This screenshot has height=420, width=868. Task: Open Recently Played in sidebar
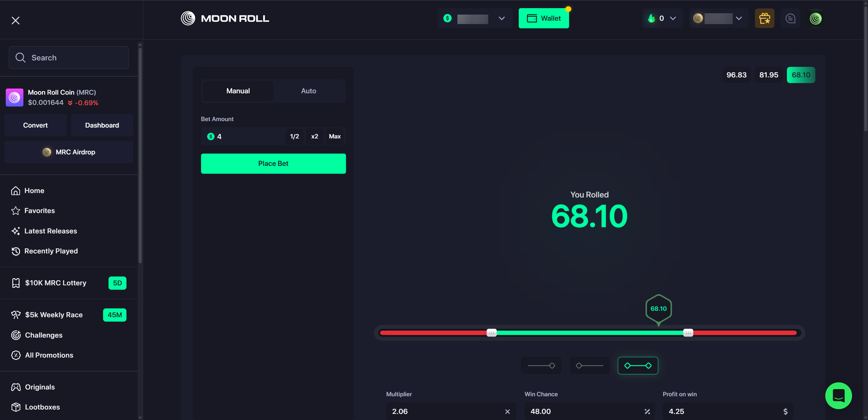[x=51, y=251]
